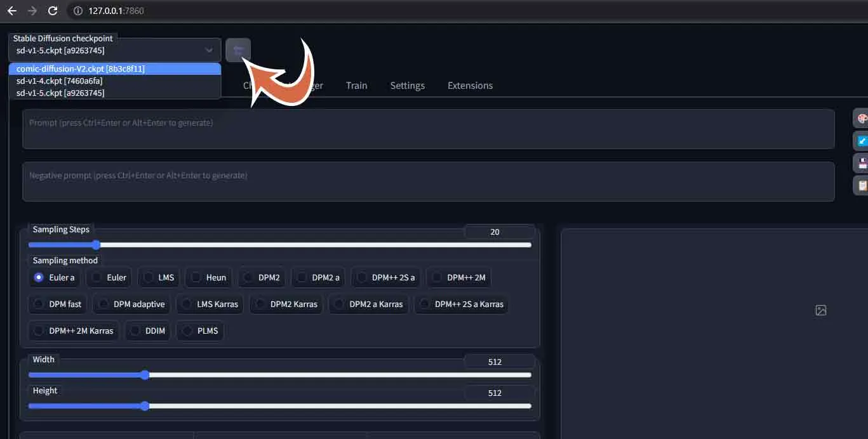
Task: Click into the Negative prompt text box
Action: coord(429,181)
